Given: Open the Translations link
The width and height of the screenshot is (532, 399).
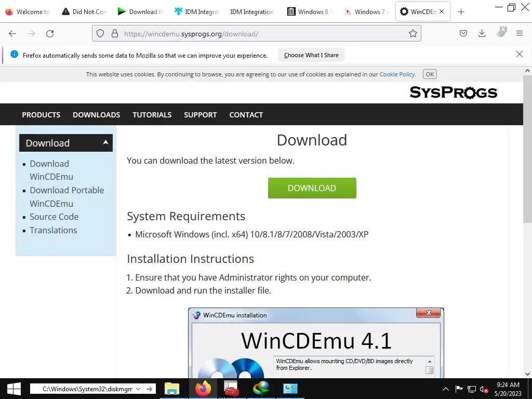Looking at the screenshot, I should click(54, 230).
